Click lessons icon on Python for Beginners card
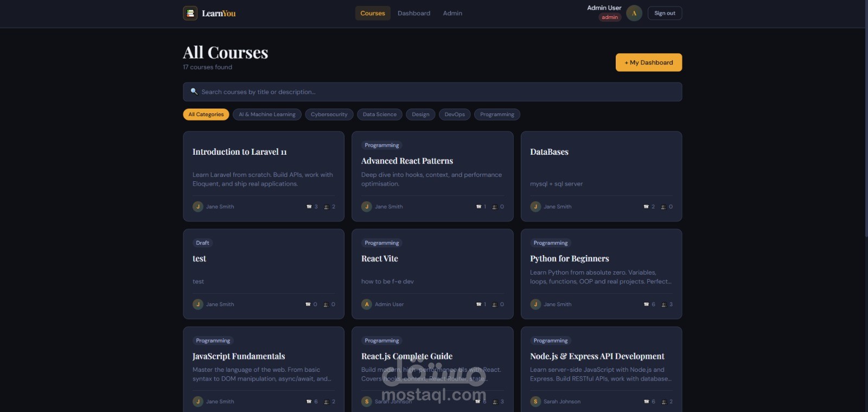 tap(646, 304)
